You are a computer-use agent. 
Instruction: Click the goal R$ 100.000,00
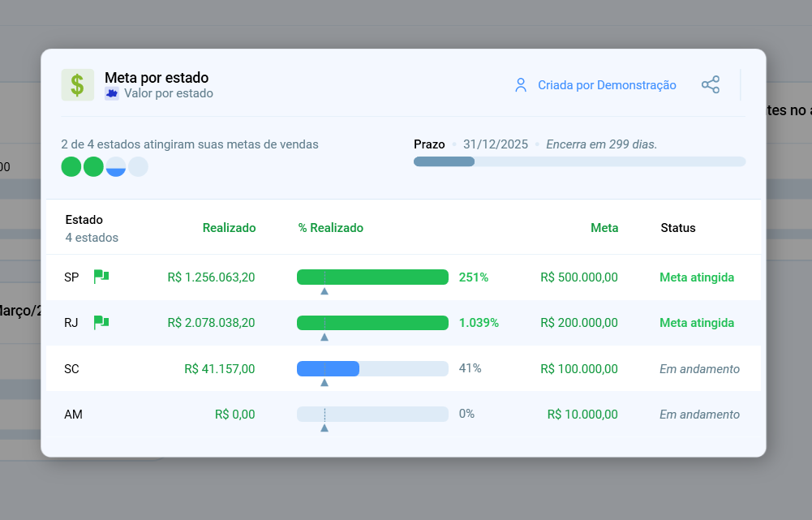pos(579,369)
